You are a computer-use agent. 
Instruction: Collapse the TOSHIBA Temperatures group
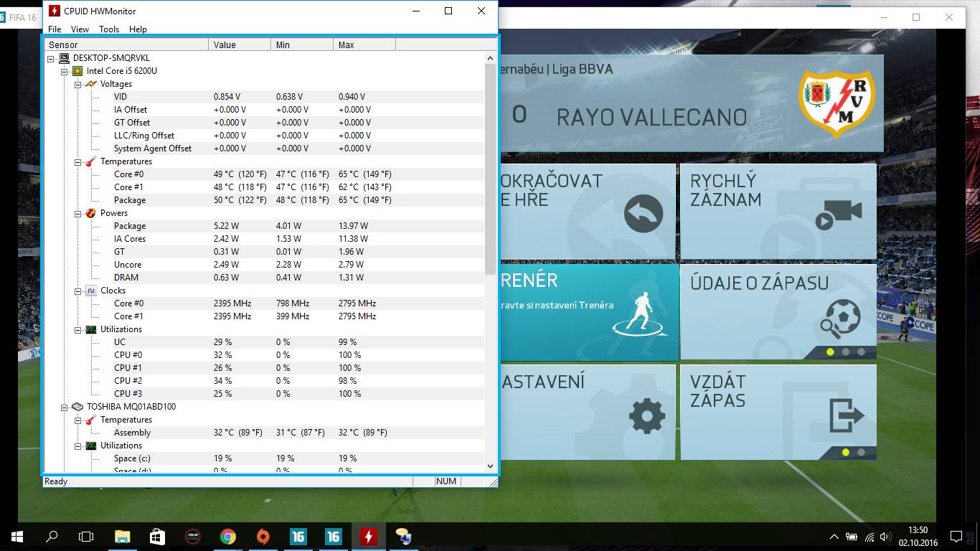coord(78,420)
